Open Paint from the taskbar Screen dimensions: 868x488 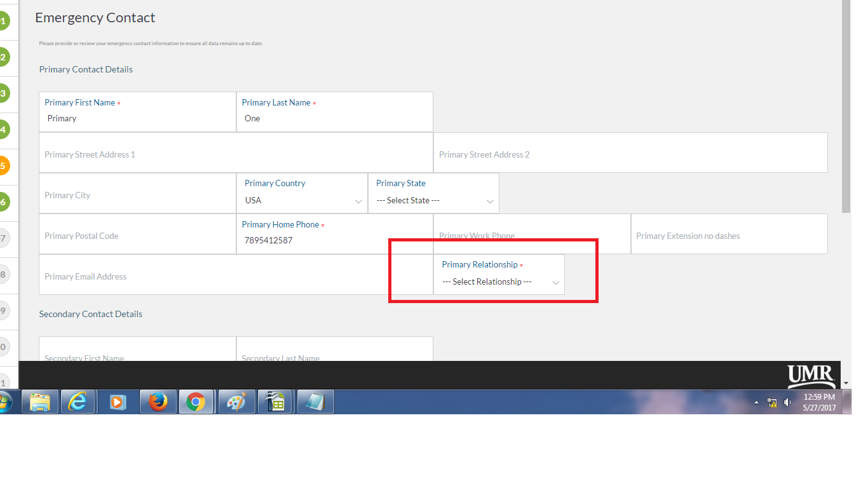[236, 402]
